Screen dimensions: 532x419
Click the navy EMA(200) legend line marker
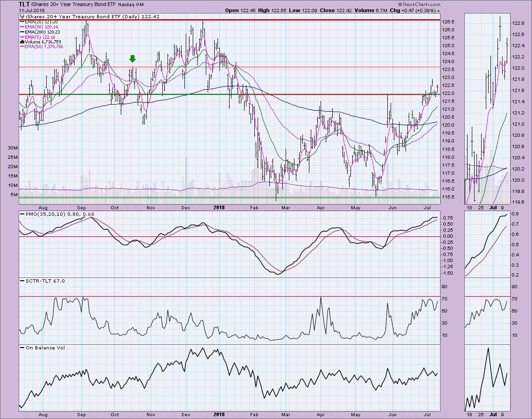21,32
